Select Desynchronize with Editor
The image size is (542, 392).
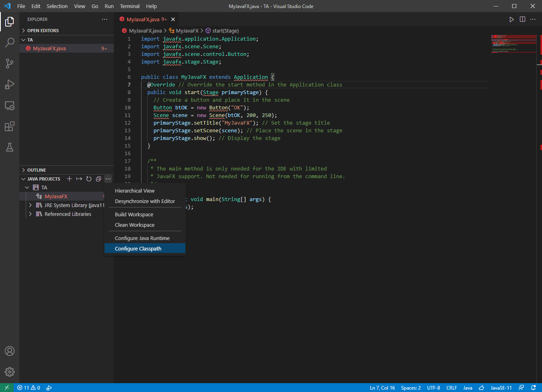145,201
